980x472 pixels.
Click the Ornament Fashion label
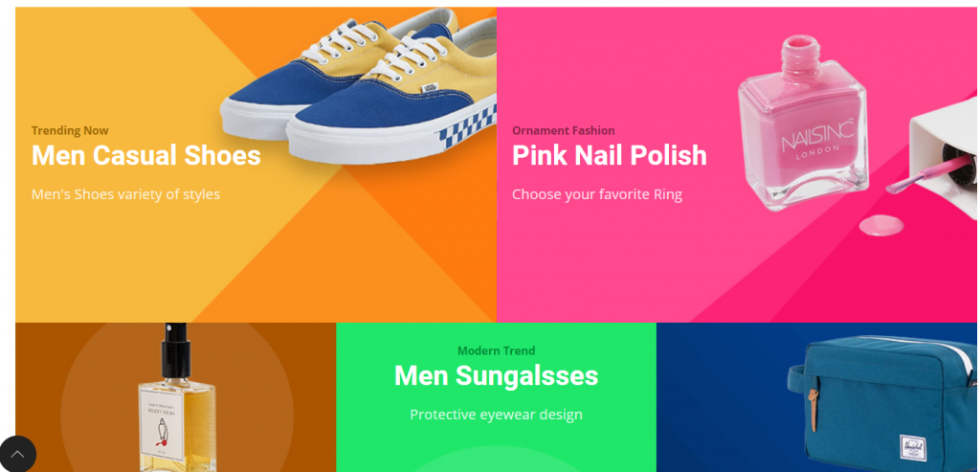point(564,130)
